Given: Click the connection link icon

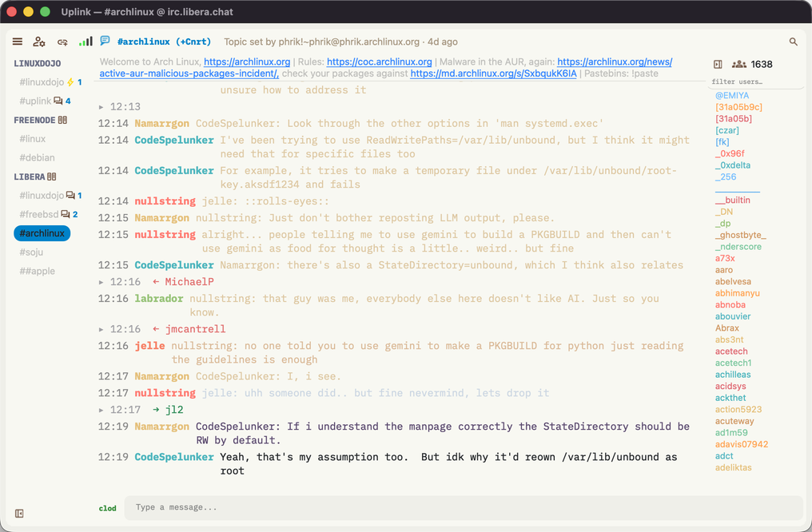Looking at the screenshot, I should pyautogui.click(x=62, y=42).
